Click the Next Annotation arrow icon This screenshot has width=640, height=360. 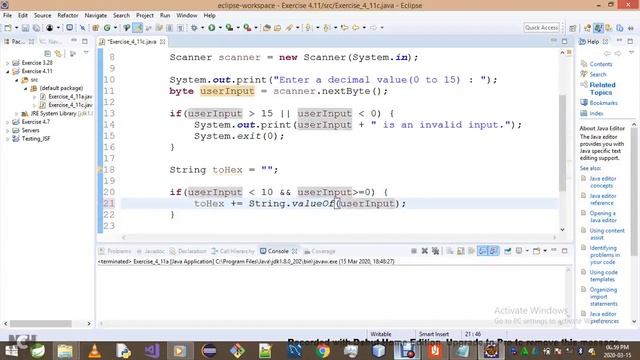tap(308, 28)
